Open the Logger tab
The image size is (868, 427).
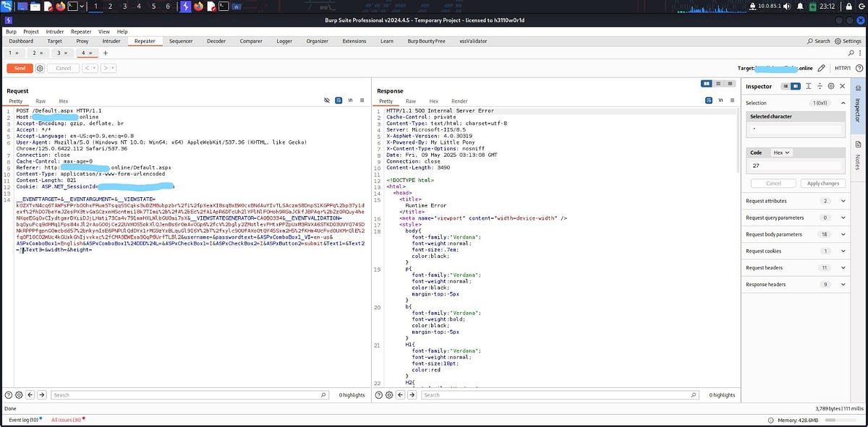click(x=284, y=41)
